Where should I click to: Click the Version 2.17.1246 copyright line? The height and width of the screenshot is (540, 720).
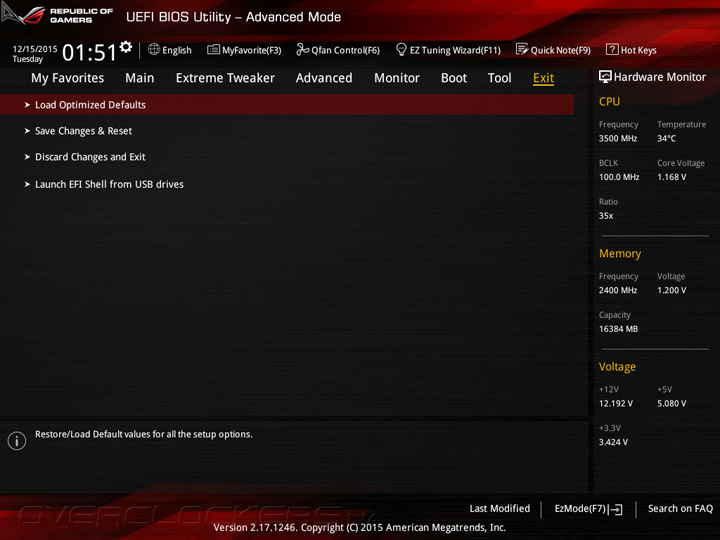[360, 528]
